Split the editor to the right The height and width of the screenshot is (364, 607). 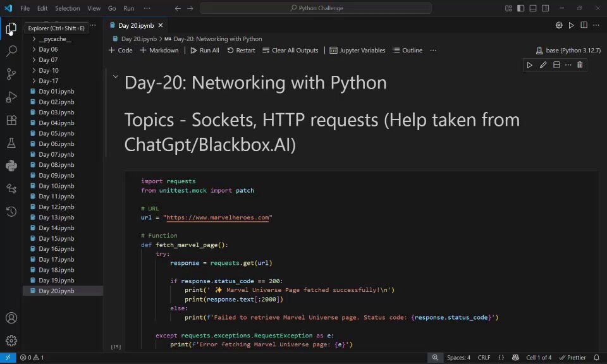click(x=584, y=25)
